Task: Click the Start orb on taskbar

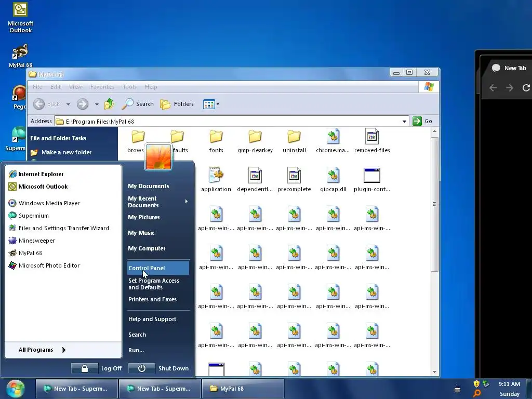Action: (15, 389)
